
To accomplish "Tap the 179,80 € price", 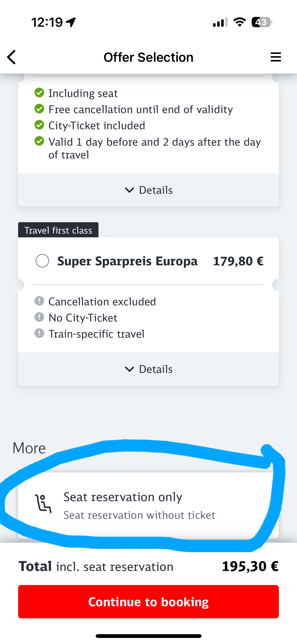I will coord(238,261).
